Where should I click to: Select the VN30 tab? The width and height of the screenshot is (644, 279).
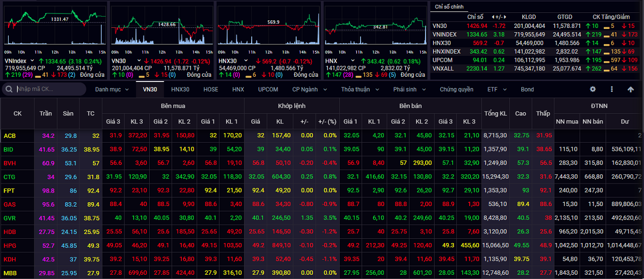click(x=150, y=89)
